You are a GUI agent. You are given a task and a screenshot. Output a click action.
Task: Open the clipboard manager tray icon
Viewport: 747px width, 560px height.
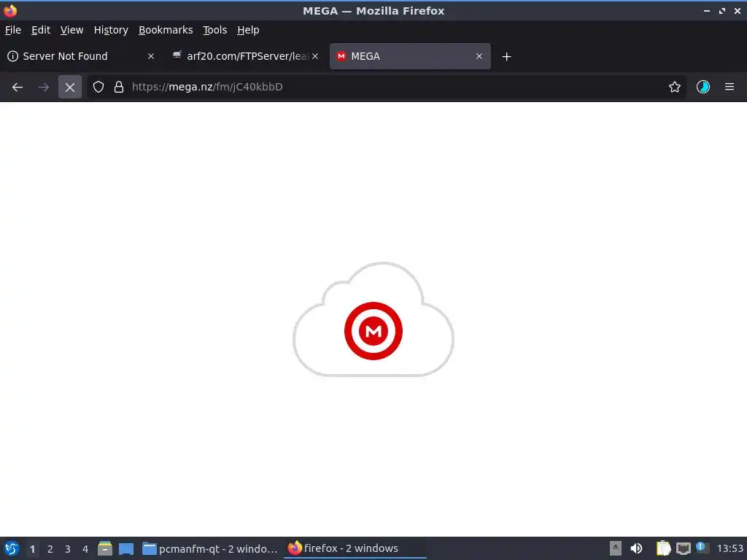click(663, 548)
